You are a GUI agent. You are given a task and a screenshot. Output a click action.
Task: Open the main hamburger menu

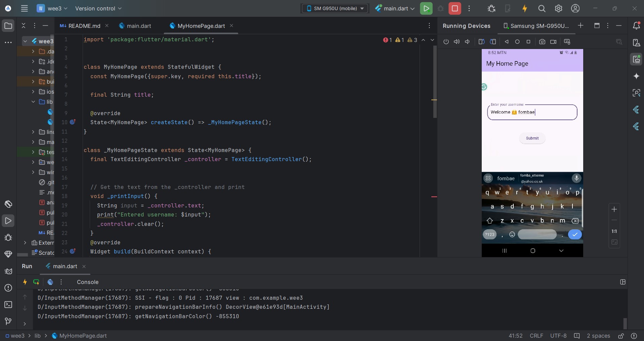pyautogui.click(x=24, y=8)
